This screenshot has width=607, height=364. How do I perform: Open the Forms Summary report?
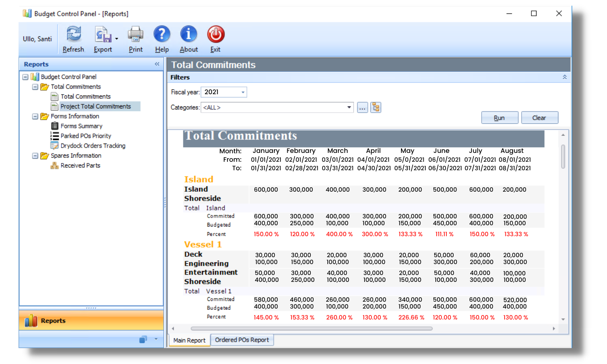[81, 126]
